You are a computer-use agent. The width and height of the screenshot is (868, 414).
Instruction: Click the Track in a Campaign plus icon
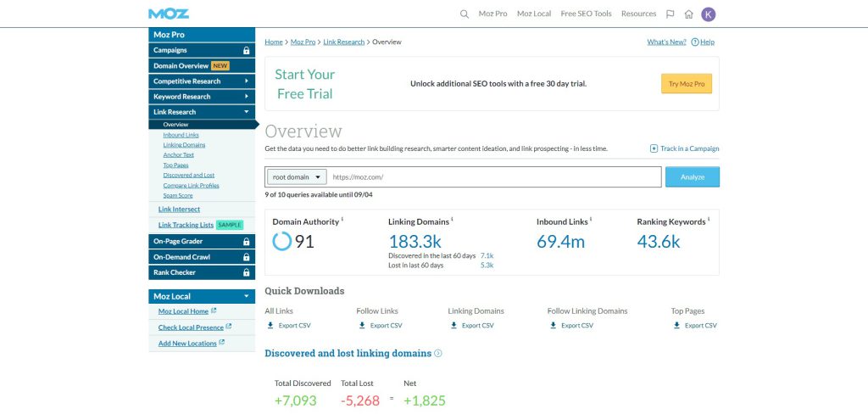coord(654,148)
